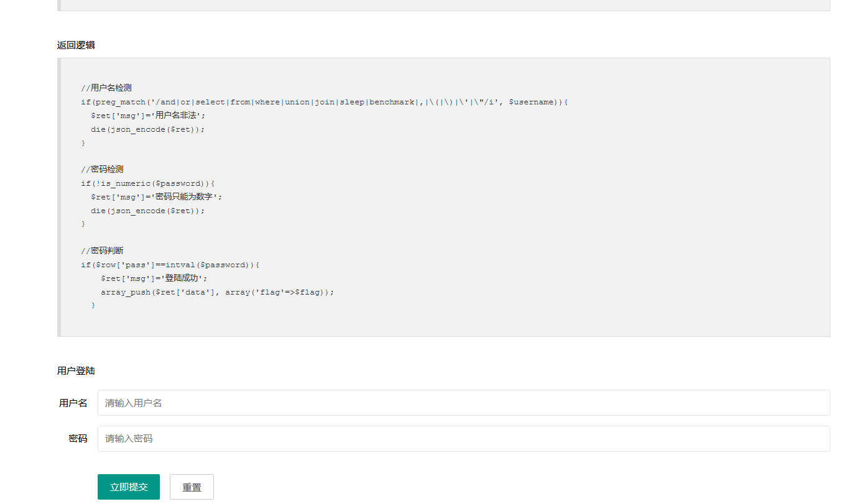Click the //密码判断 comment line

pyautogui.click(x=102, y=250)
